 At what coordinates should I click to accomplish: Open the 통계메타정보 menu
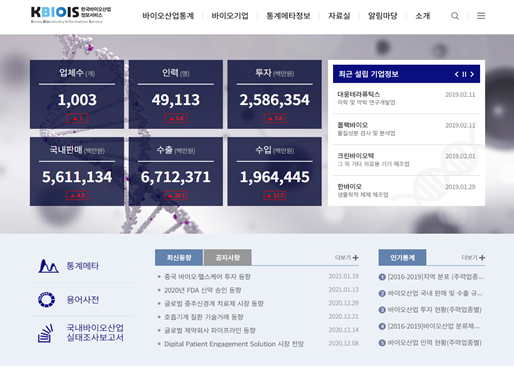tap(288, 16)
